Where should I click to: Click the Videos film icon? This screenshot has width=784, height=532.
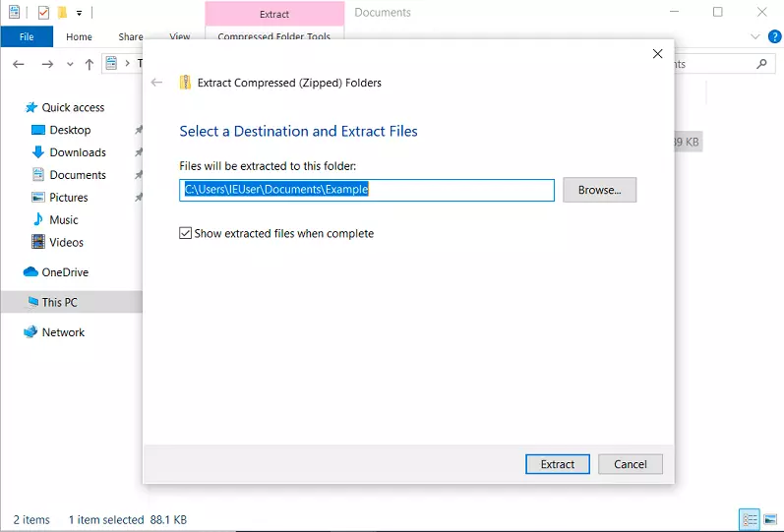pyautogui.click(x=38, y=242)
